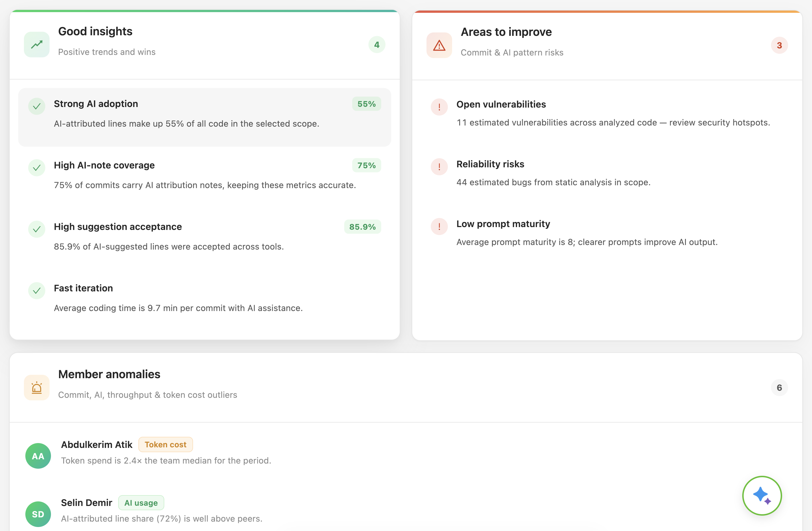Click the Areas to improve count badge 3

pos(779,45)
